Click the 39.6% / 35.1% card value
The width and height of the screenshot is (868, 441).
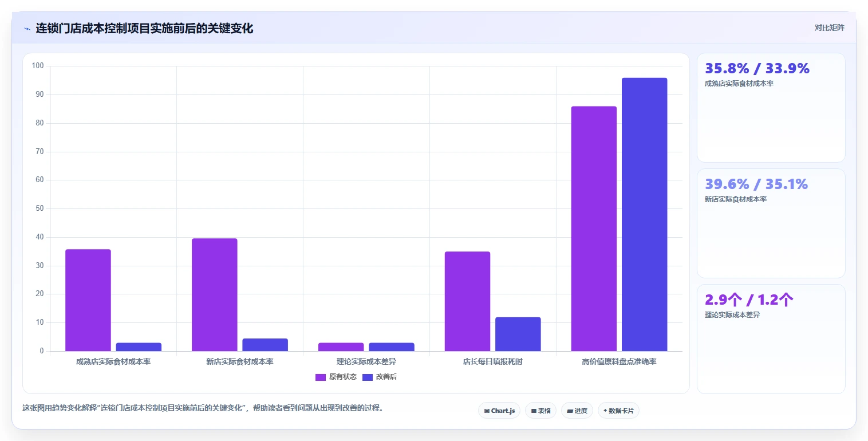756,184
